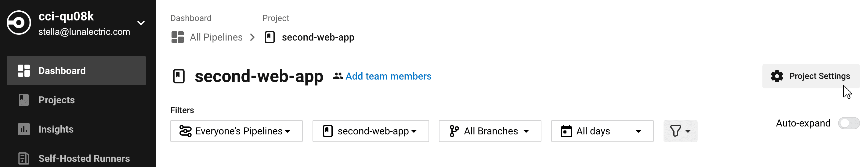The image size is (868, 167).
Task: Click the All Pipelines breadcrumb link
Action: click(216, 37)
